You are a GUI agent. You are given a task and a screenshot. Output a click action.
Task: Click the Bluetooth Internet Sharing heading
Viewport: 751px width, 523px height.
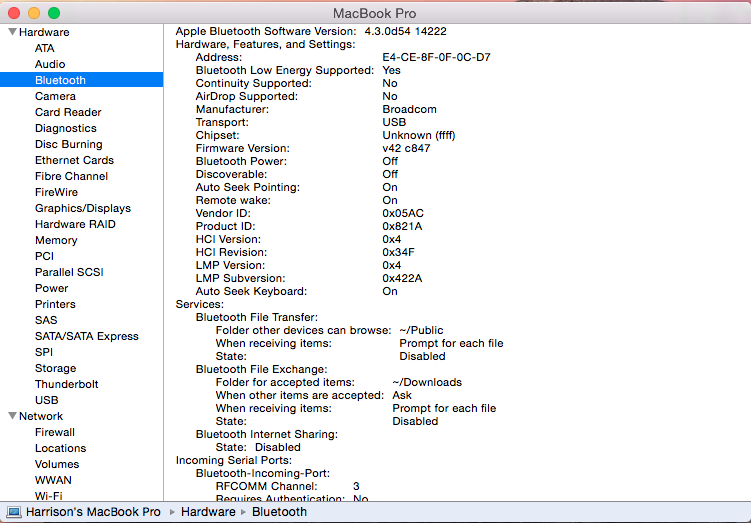267,434
